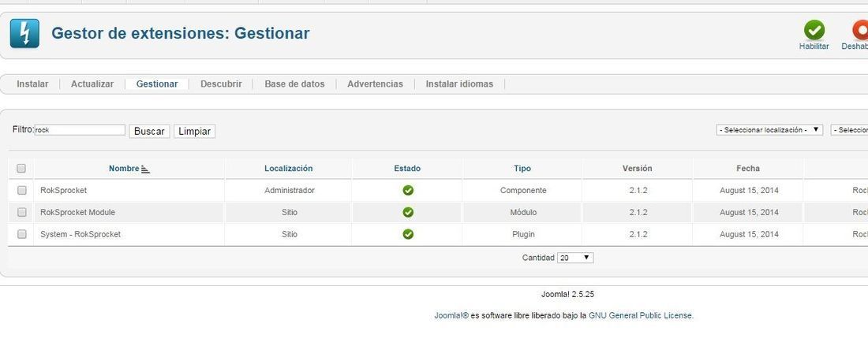The width and height of the screenshot is (868, 346).
Task: Sort table by Estado column
Action: point(407,169)
